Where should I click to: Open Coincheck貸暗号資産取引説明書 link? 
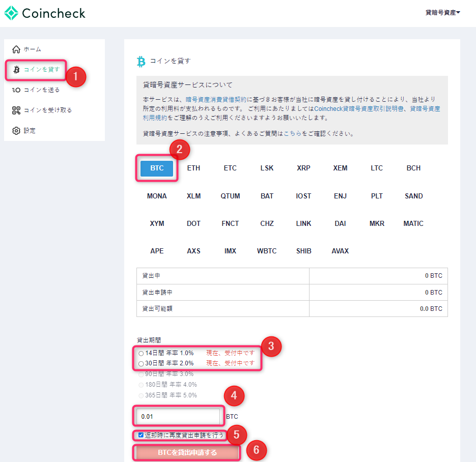359,108
